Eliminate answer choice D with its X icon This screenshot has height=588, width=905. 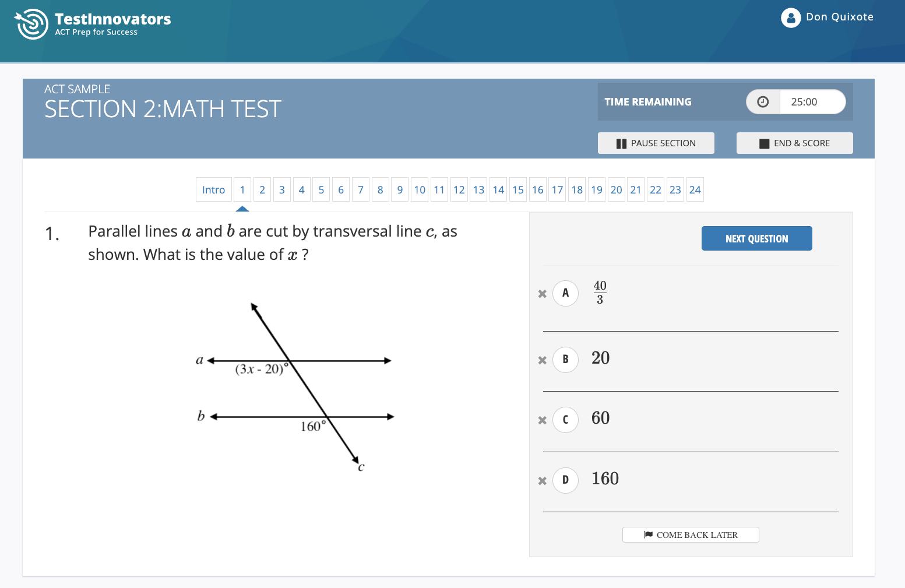click(x=542, y=480)
